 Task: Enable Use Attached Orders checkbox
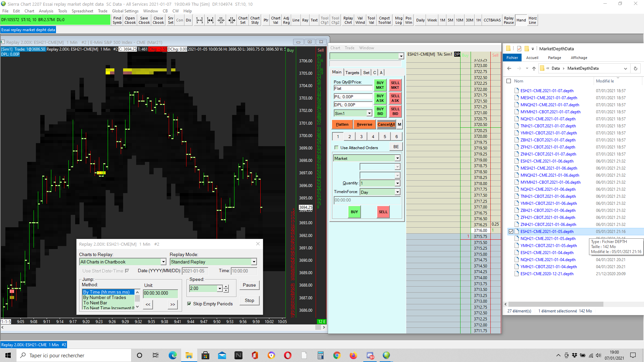coord(336,147)
